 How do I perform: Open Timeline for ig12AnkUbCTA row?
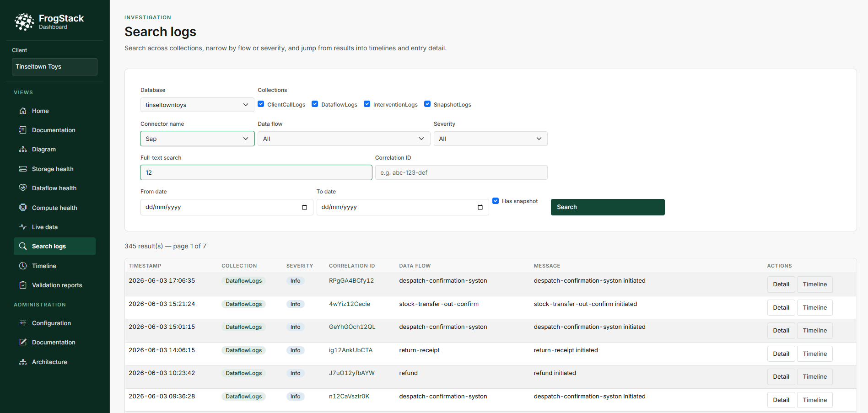tap(814, 354)
